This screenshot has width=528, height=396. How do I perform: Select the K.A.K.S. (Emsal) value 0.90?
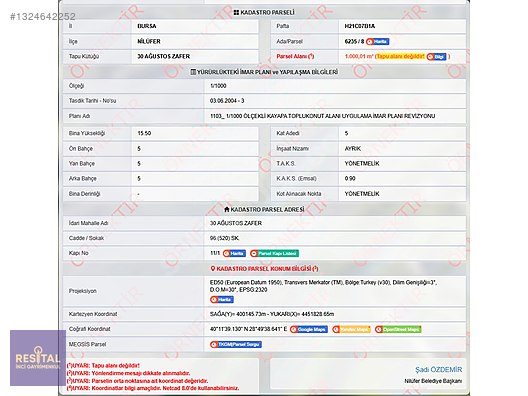[x=350, y=178]
